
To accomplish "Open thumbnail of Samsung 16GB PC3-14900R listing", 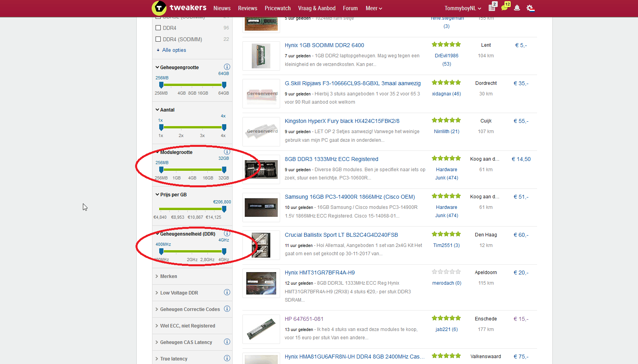I will tap(261, 207).
